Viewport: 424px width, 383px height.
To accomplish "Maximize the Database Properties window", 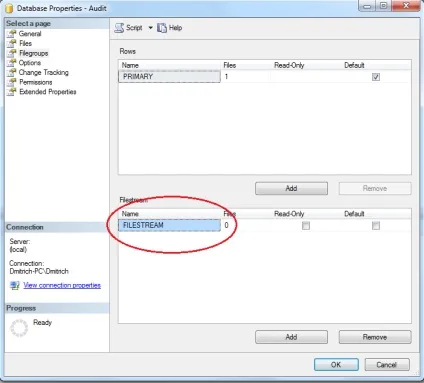I will [x=384, y=6].
